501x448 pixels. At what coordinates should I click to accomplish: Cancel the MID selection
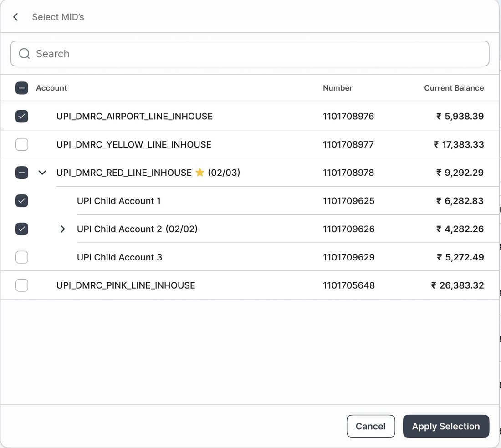click(371, 426)
